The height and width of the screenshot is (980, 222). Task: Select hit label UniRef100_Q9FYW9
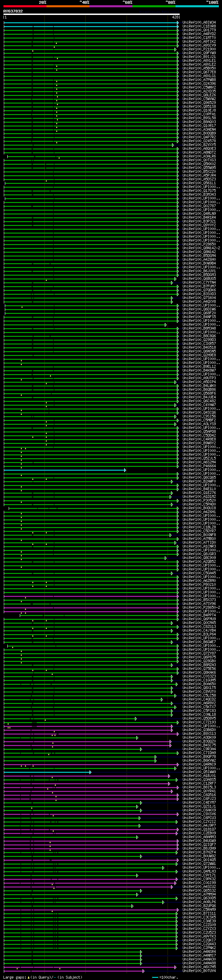[x=199, y=53]
